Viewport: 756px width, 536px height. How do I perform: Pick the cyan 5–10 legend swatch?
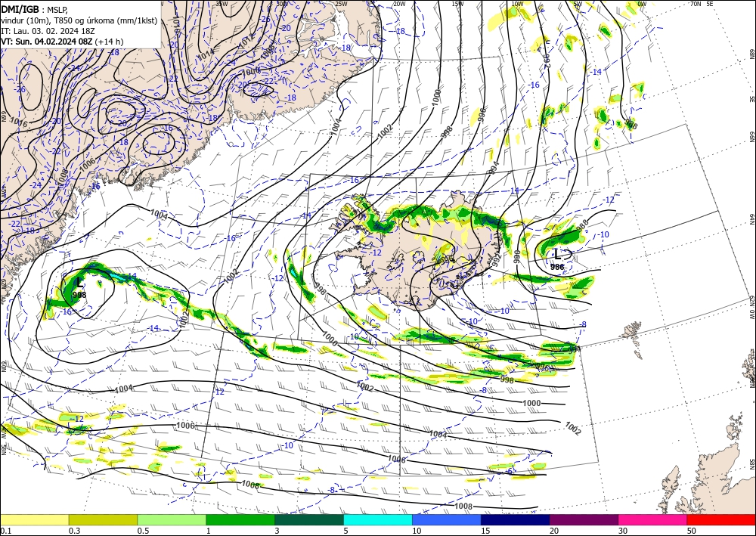coord(378,519)
